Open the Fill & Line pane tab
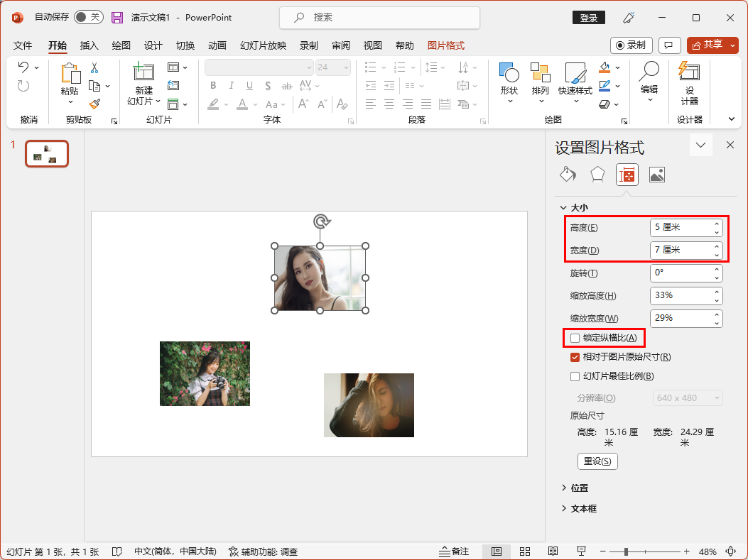Image resolution: width=748 pixels, height=560 pixels. [568, 175]
